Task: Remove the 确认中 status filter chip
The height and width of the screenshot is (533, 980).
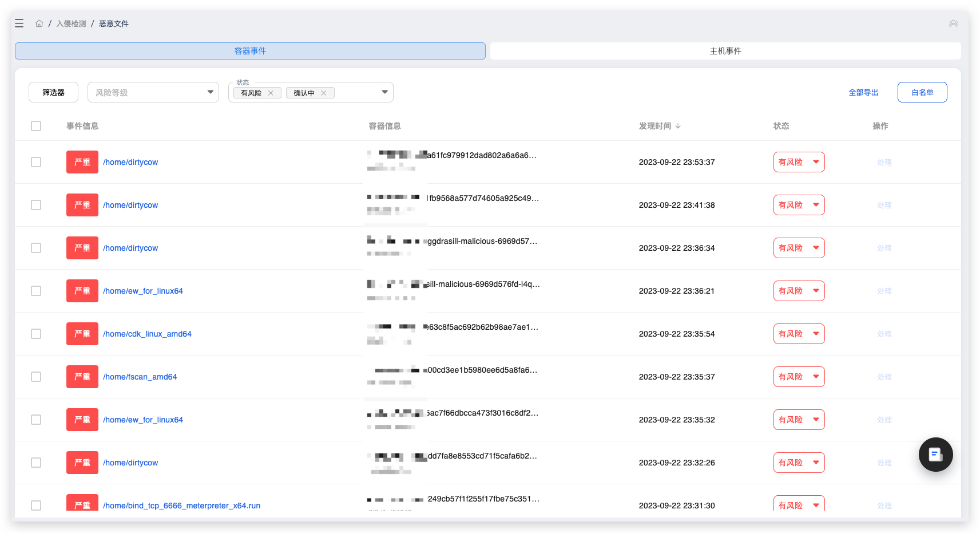Action: click(323, 93)
